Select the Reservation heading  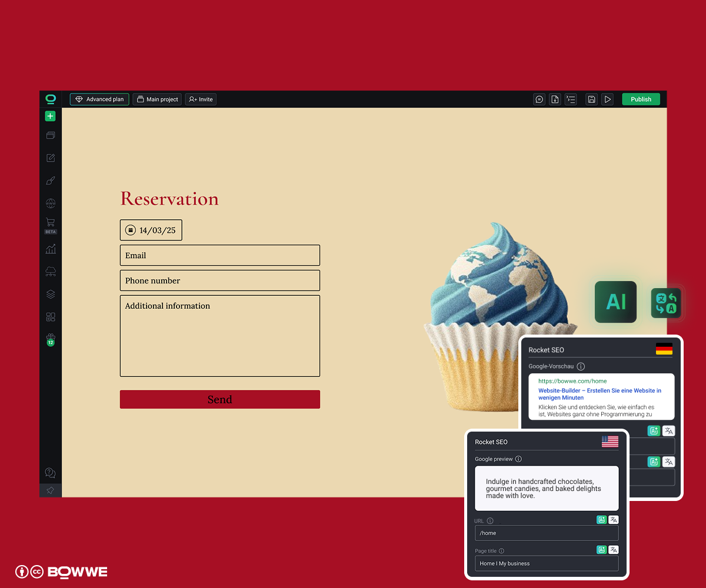coord(169,199)
